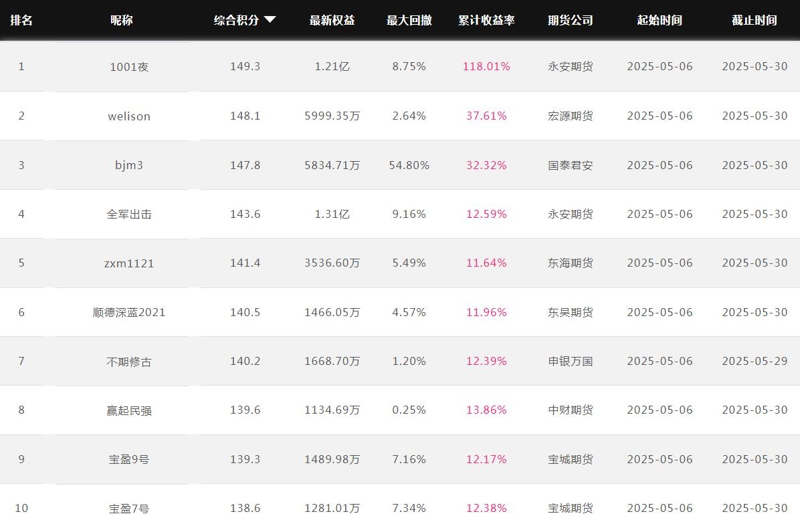Open nickname 顺德深蓝2021
This screenshot has height=532, width=800.
129,312
